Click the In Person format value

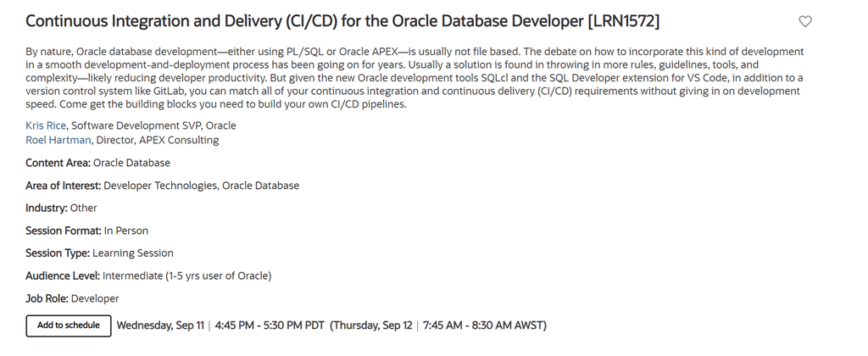pos(126,231)
